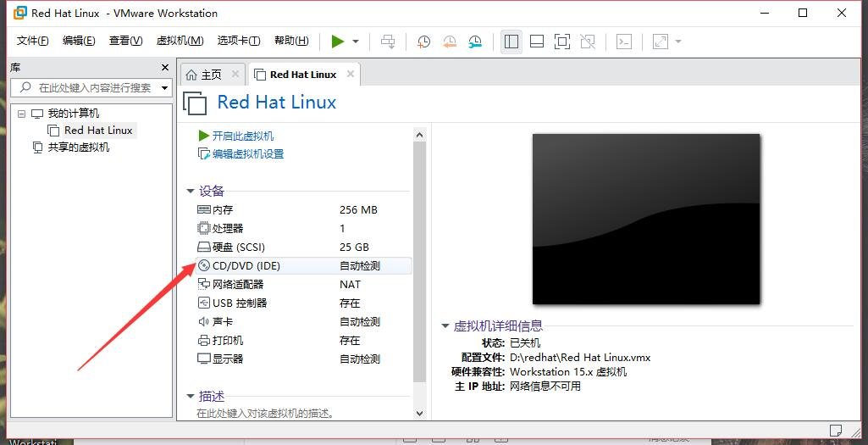Select the 硬盘 (SCSI) device row

tap(303, 248)
